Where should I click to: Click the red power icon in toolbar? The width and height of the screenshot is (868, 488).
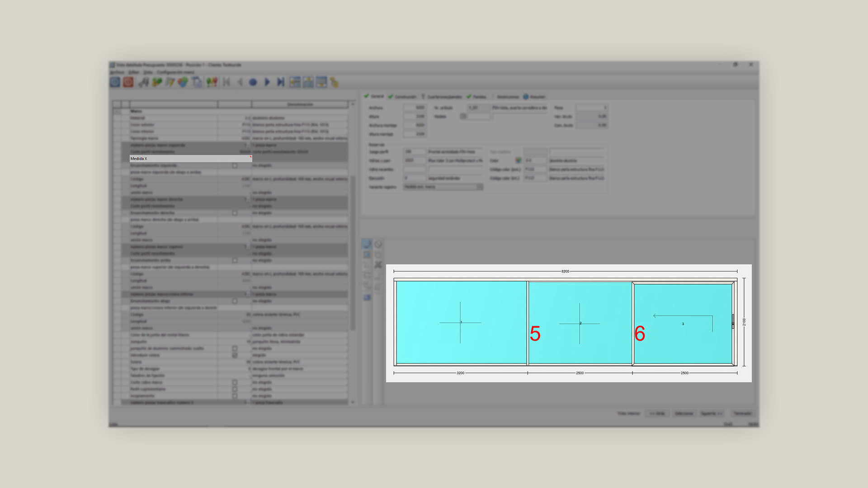128,82
